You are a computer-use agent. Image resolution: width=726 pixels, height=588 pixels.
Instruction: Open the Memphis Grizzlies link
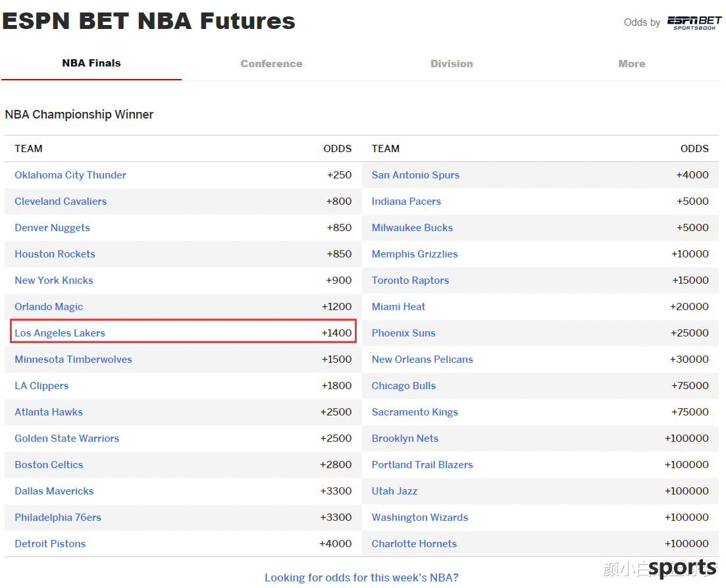pyautogui.click(x=415, y=254)
